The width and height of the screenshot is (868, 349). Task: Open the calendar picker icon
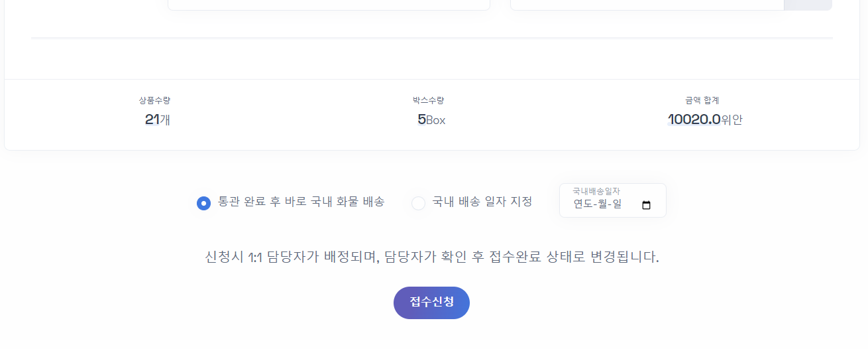tap(647, 205)
